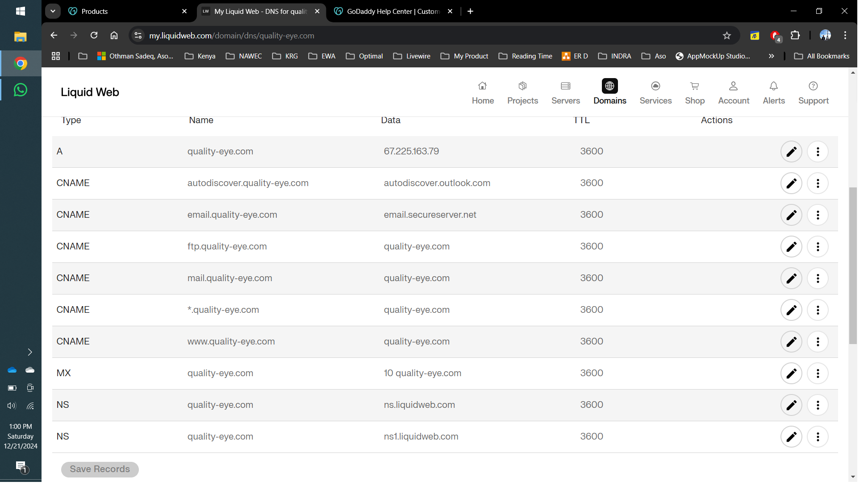Viewport: 868px width, 498px height.
Task: Open WhatsApp from the taskbar
Action: [21, 90]
